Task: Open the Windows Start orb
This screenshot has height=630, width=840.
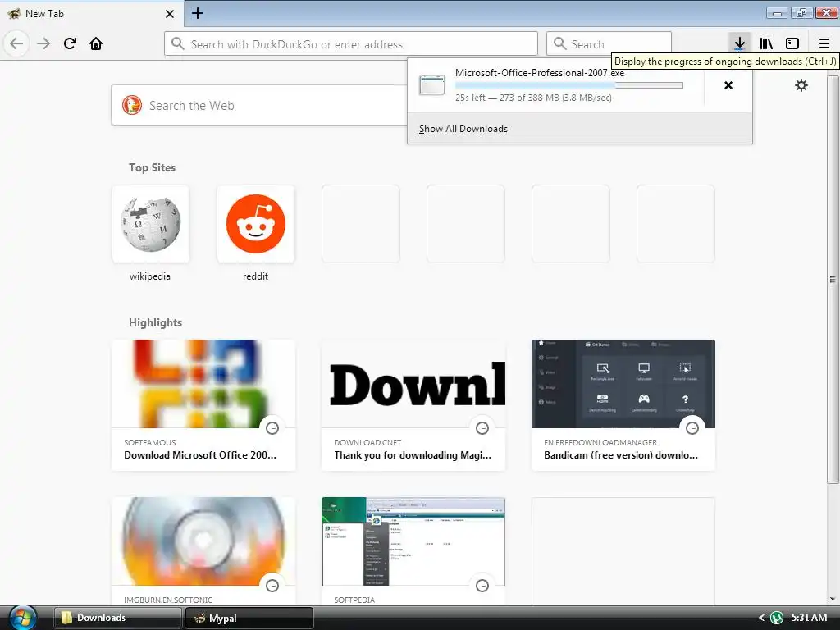Action: [22, 618]
